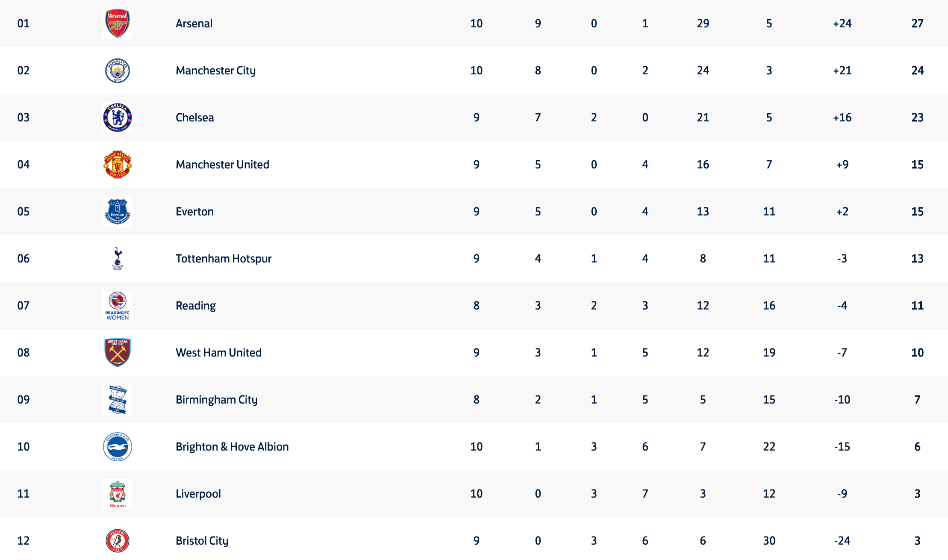Select the Birmingham City badge
948x560 pixels.
(118, 400)
